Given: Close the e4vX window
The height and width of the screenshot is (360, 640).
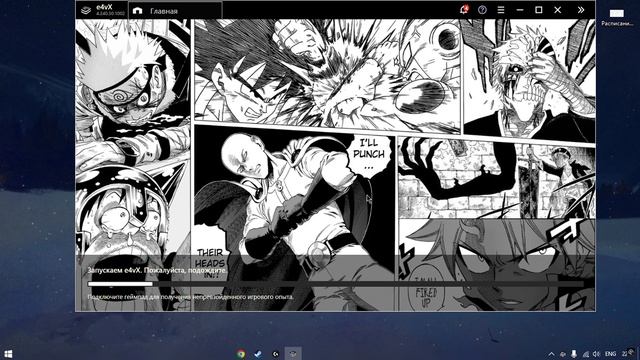Looking at the screenshot, I should click(558, 10).
